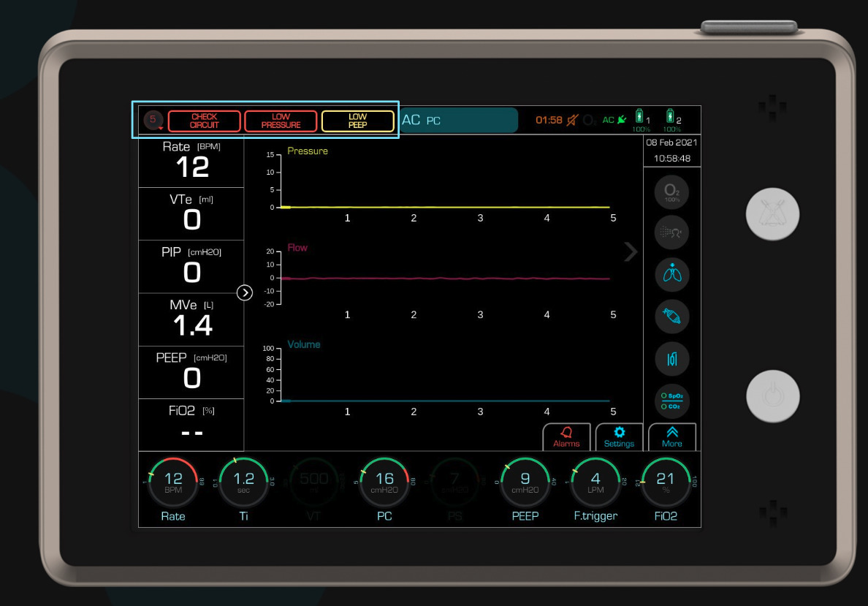The width and height of the screenshot is (868, 606).
Task: Open the More tab
Action: (x=671, y=437)
